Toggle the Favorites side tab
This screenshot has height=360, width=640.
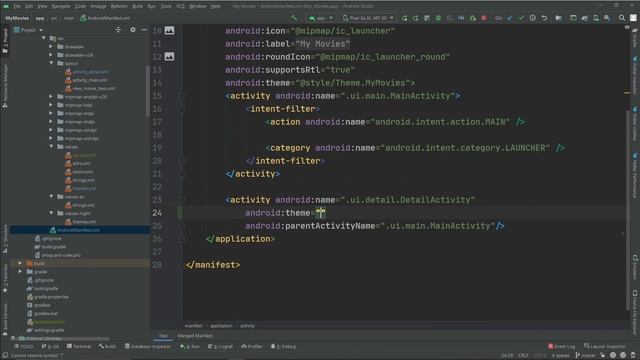tap(5, 278)
